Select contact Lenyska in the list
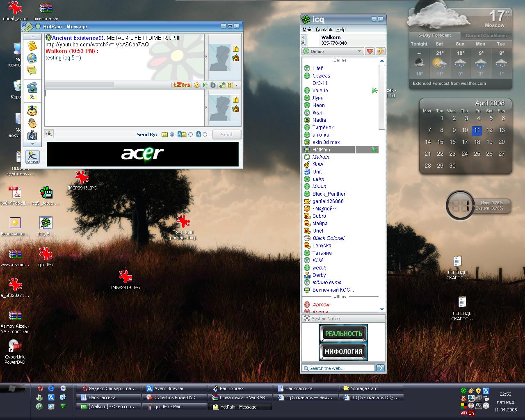Screen dimensions: 525x420 322,246
